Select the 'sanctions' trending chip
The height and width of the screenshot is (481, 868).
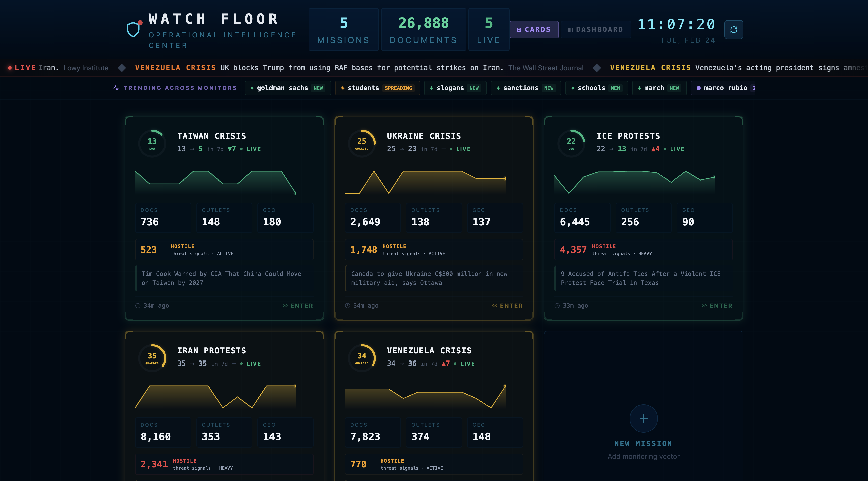(x=525, y=88)
